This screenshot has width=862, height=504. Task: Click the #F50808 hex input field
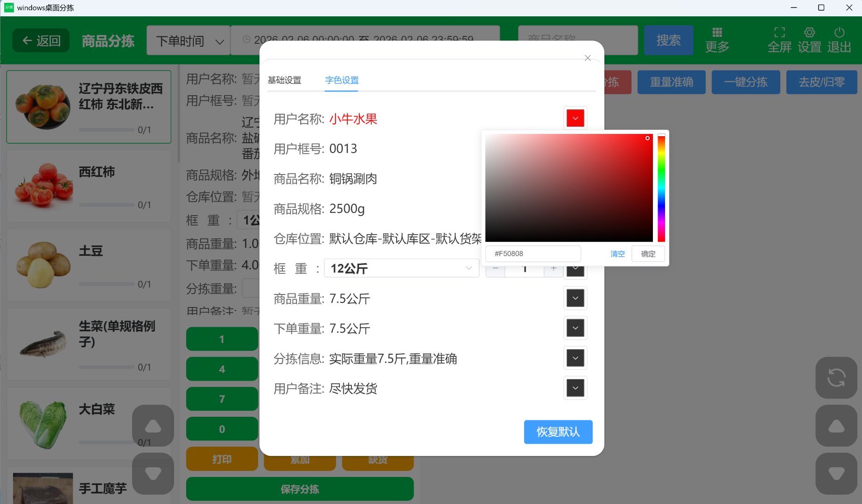click(533, 253)
